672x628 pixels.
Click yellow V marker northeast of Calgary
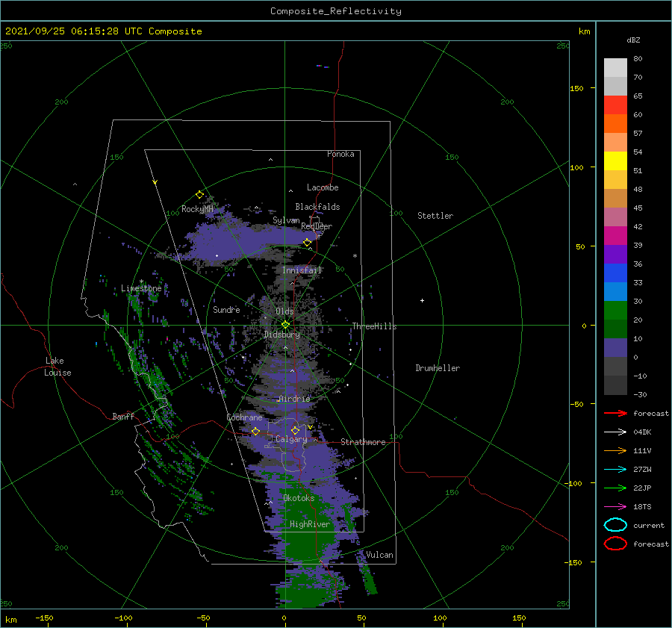pyautogui.click(x=310, y=427)
